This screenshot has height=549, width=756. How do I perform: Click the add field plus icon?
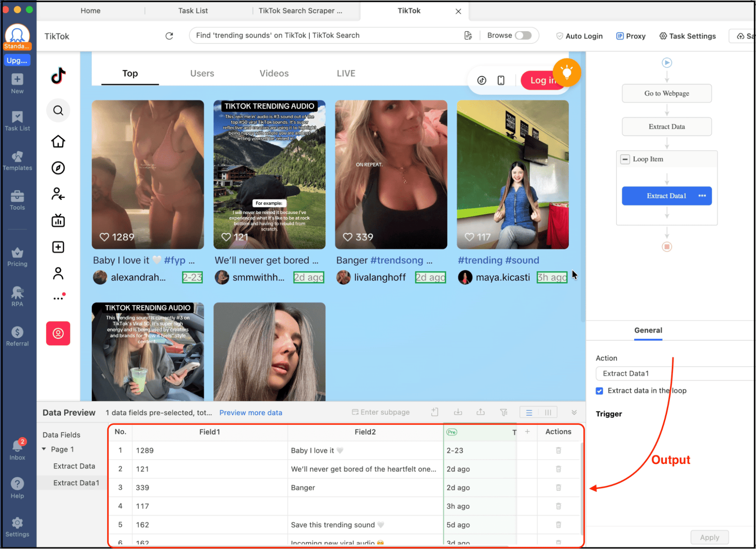coord(527,431)
